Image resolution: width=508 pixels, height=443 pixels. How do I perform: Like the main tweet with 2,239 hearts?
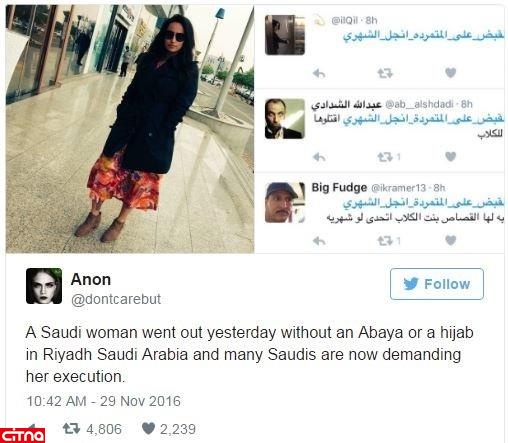pyautogui.click(x=148, y=428)
